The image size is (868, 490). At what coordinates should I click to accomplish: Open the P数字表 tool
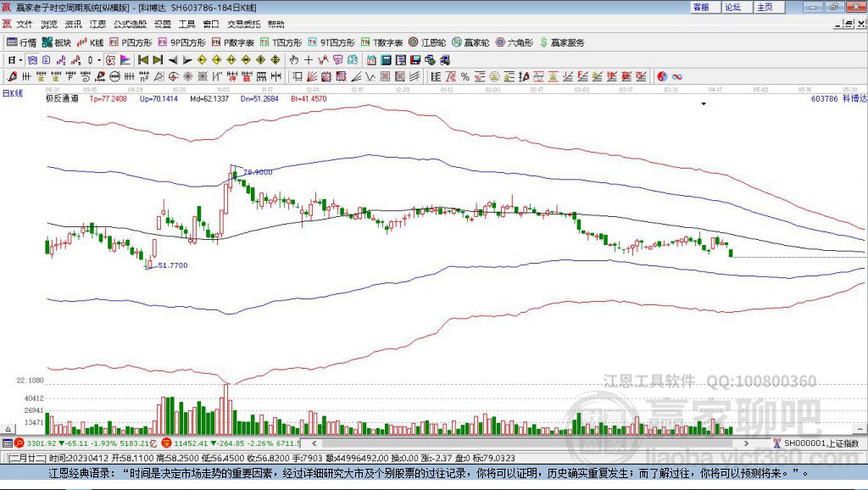pos(232,42)
